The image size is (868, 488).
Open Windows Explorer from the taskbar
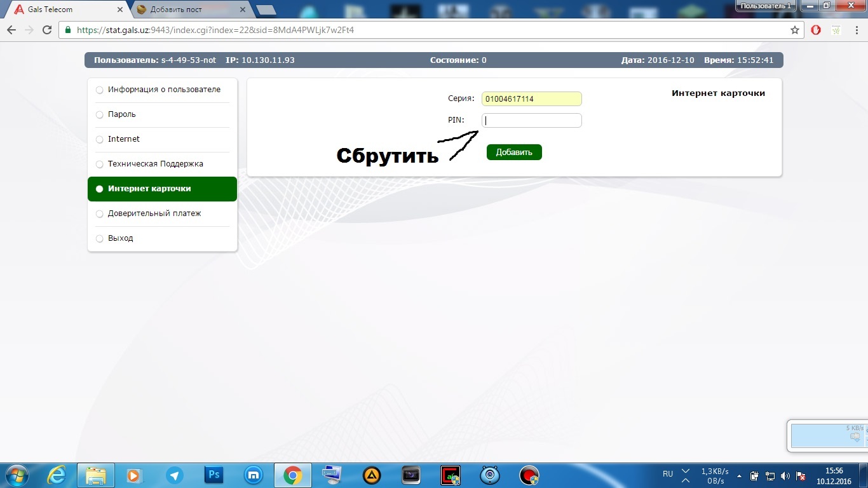pyautogui.click(x=96, y=475)
